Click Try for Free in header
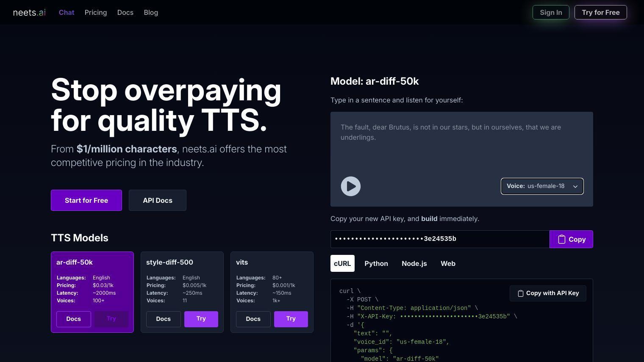Viewport: 644px width, 362px height. 601,12
